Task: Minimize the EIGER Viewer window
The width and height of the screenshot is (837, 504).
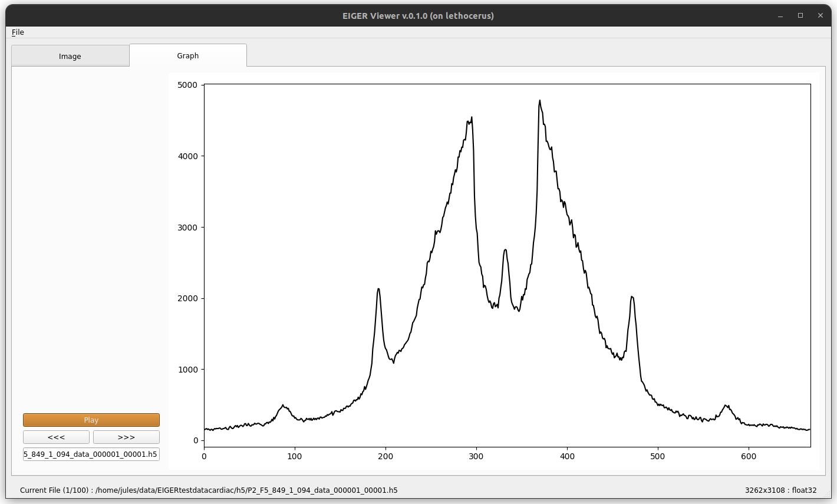Action: pos(780,16)
